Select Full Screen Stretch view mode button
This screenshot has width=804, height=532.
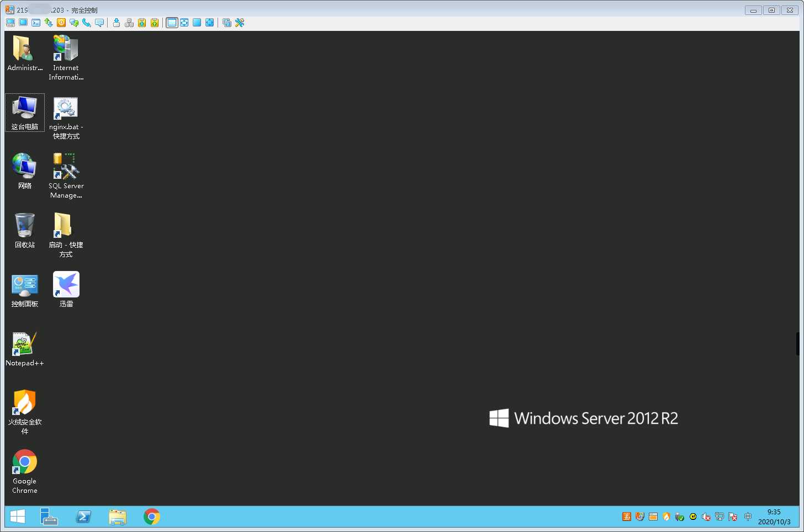[210, 23]
